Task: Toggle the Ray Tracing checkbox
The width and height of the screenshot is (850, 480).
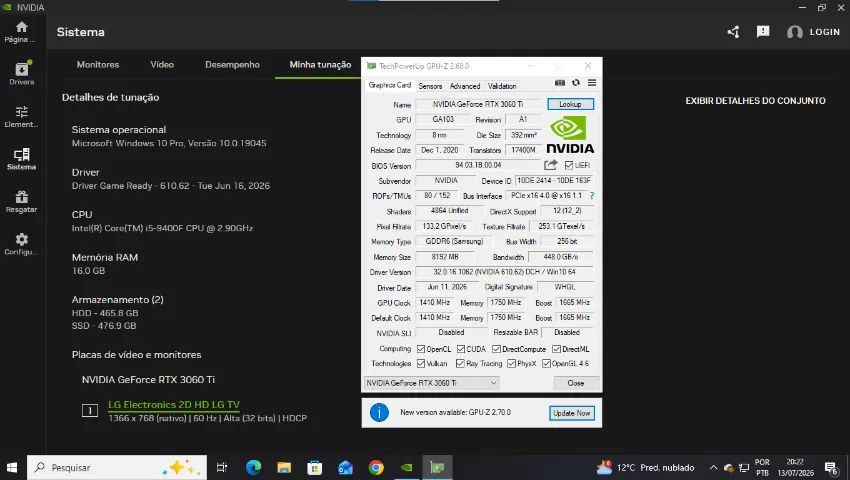Action: pyautogui.click(x=460, y=363)
